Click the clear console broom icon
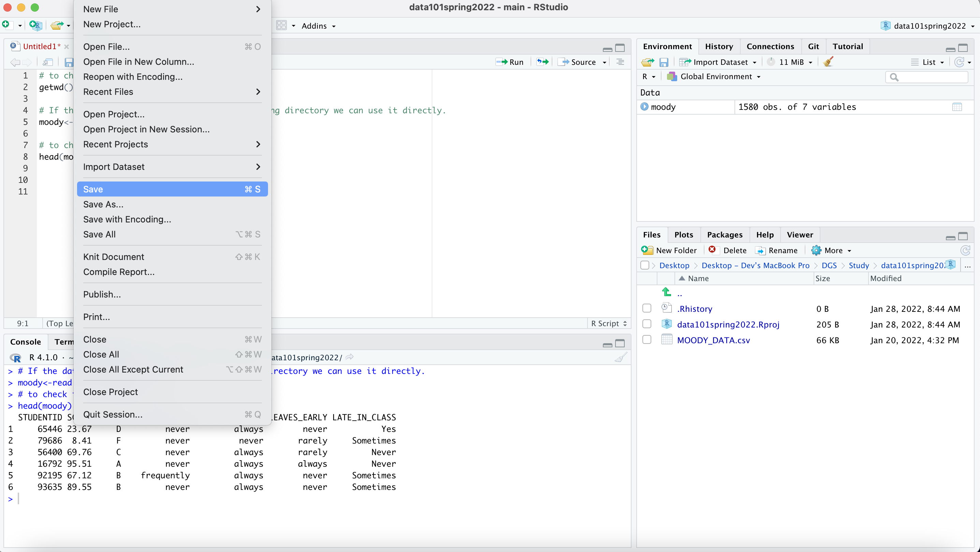This screenshot has height=552, width=980. [621, 357]
